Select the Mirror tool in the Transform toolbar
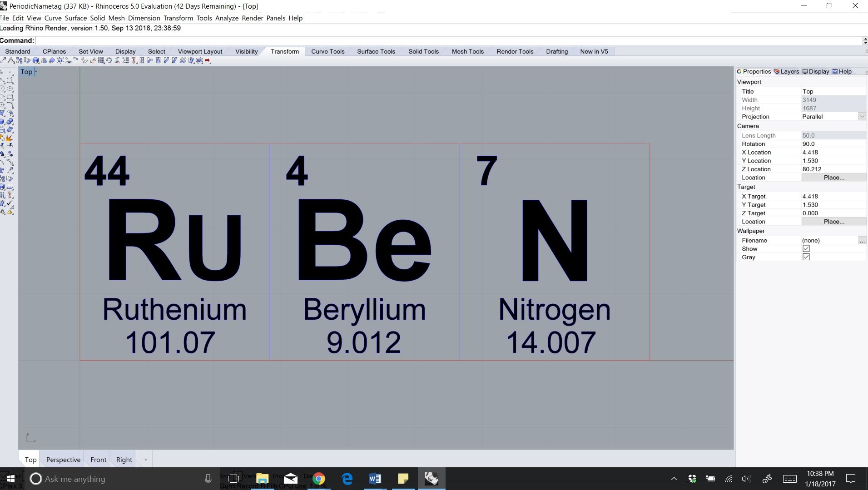This screenshot has width=868, height=490. click(44, 59)
